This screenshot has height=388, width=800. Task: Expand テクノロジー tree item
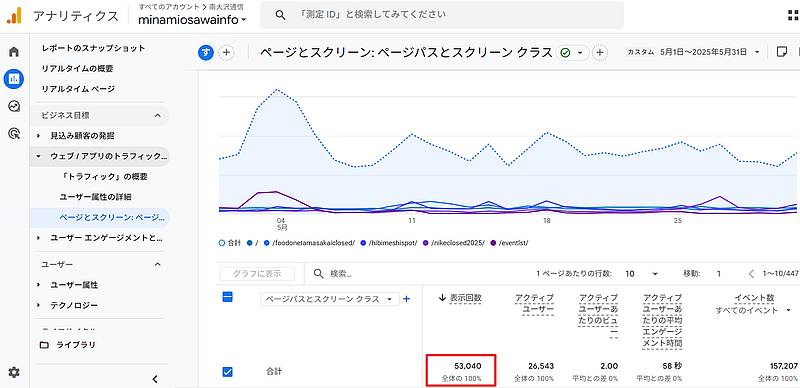point(39,305)
